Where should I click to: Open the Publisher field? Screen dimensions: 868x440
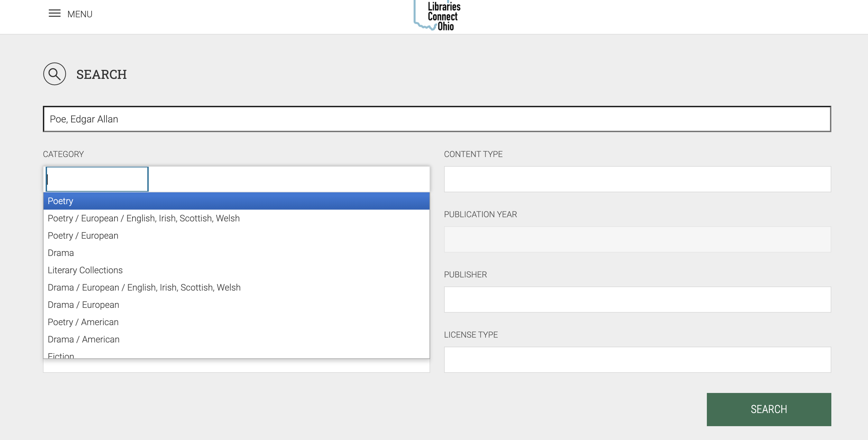637,300
